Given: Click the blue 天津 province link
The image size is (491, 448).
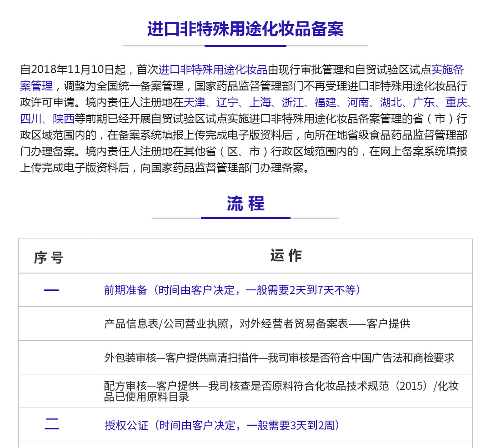Looking at the screenshot, I should (x=194, y=102).
